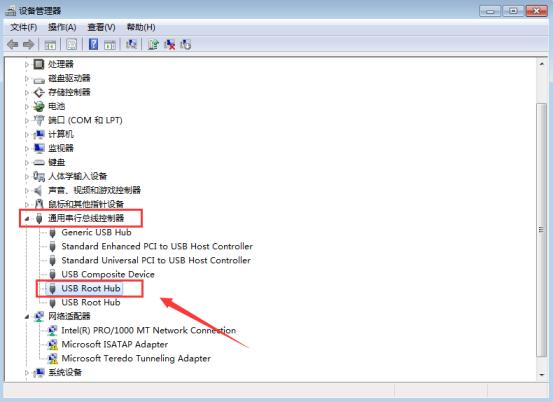Open the 操作(A) menu
The image size is (553, 402).
pos(62,27)
